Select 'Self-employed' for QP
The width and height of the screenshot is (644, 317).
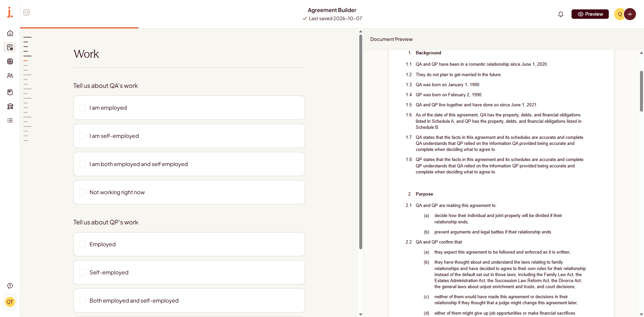pyautogui.click(x=189, y=272)
